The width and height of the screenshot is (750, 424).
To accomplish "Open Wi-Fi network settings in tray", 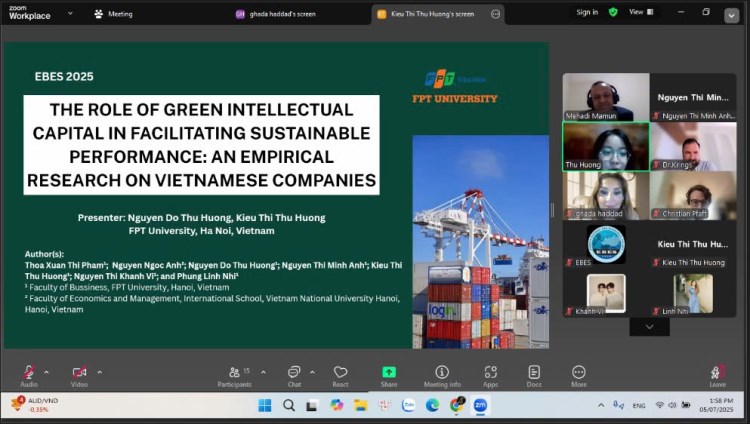I will (x=660, y=405).
